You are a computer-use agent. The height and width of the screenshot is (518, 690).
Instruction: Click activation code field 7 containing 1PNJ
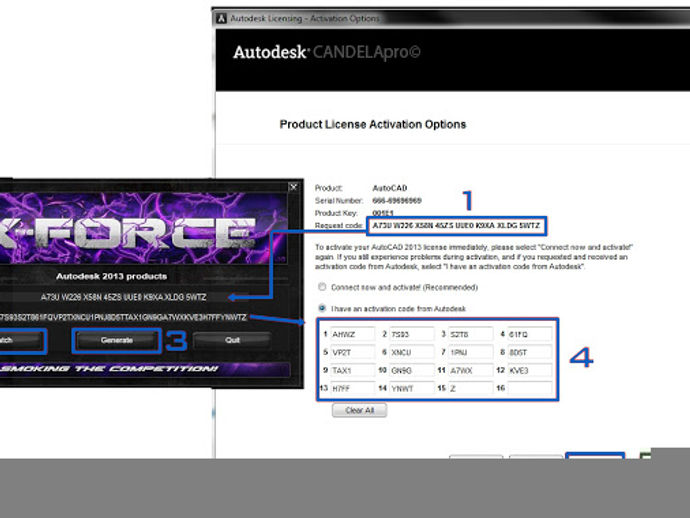click(x=470, y=353)
